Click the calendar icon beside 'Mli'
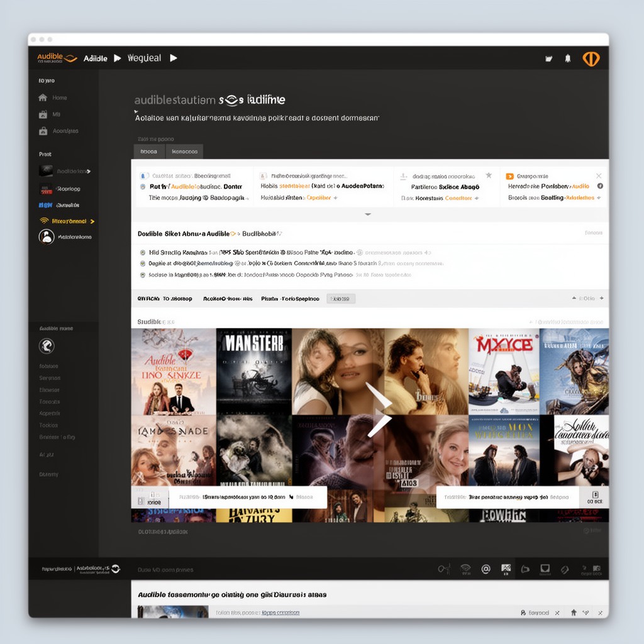Screen dimensions: 644x644 43,114
